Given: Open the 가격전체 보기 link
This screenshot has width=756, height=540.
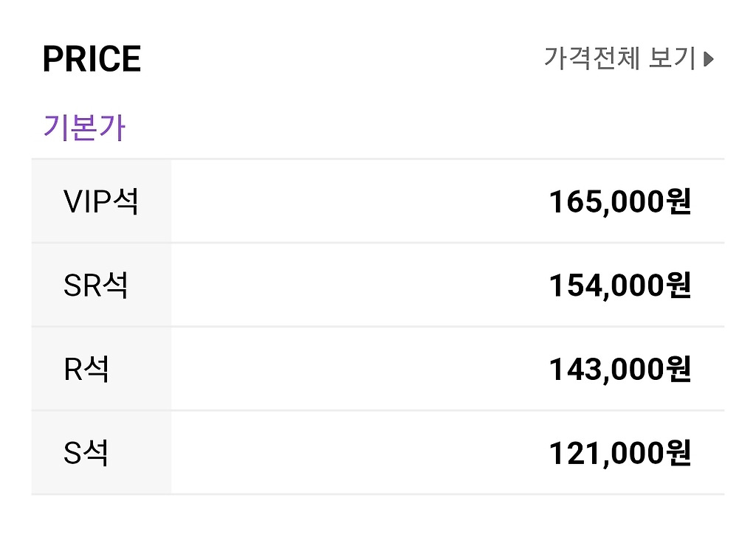Looking at the screenshot, I should pyautogui.click(x=620, y=58).
